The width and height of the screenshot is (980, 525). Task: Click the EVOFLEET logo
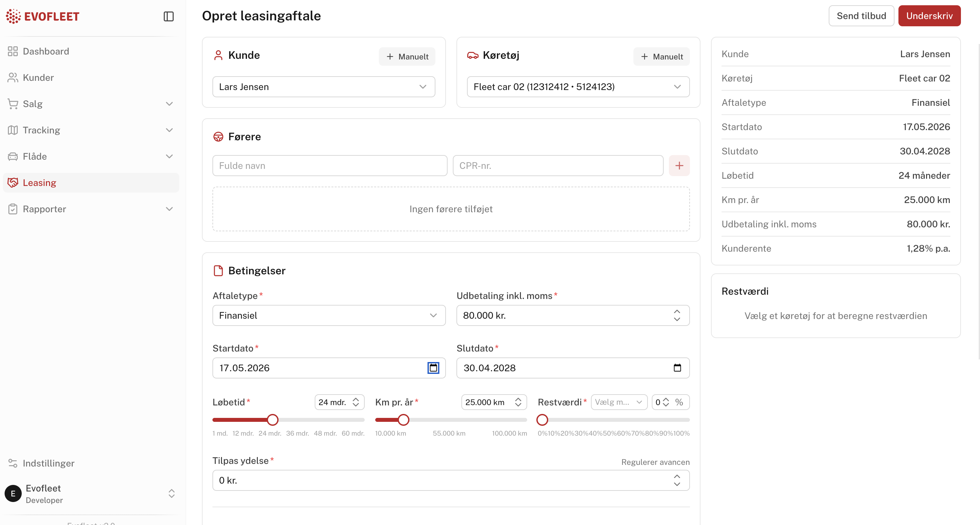click(43, 16)
